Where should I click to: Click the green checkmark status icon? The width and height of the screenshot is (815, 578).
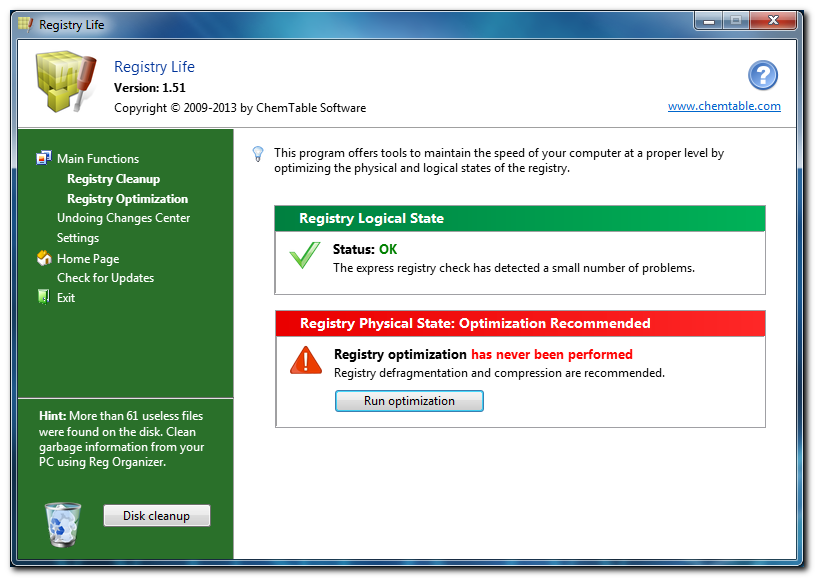(305, 255)
